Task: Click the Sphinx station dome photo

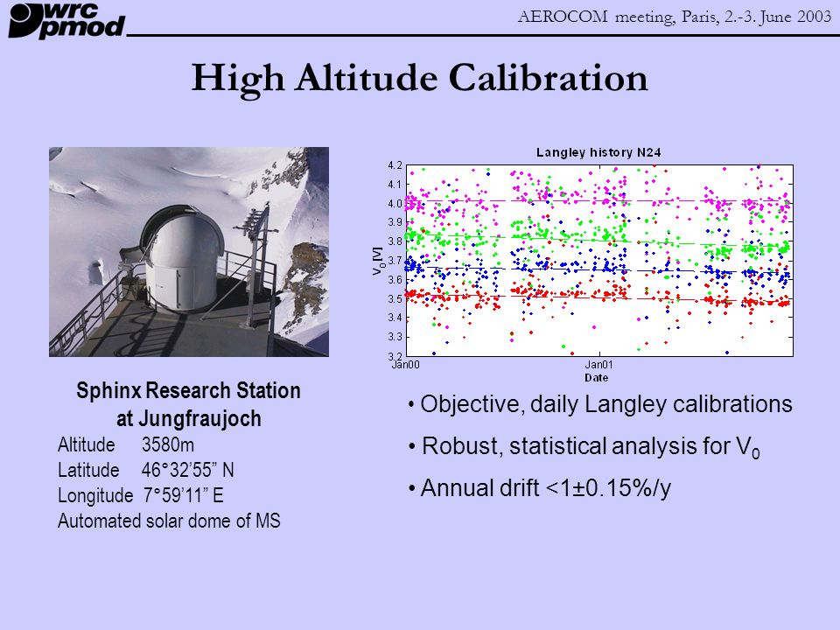Action: click(189, 252)
